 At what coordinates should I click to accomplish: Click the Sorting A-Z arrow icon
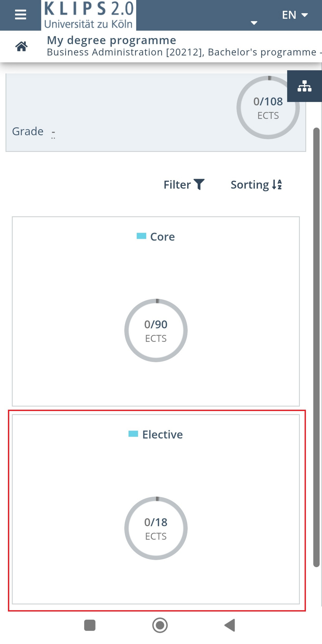(277, 185)
